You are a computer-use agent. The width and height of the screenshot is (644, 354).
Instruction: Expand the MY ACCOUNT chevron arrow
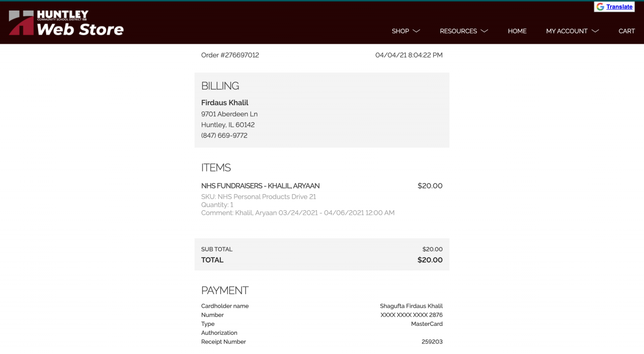tap(595, 31)
